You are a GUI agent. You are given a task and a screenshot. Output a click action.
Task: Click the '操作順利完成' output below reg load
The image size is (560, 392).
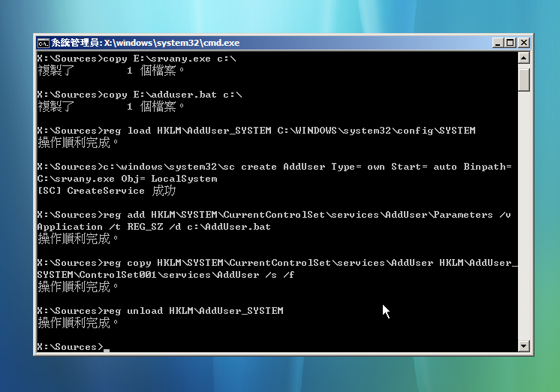point(77,143)
